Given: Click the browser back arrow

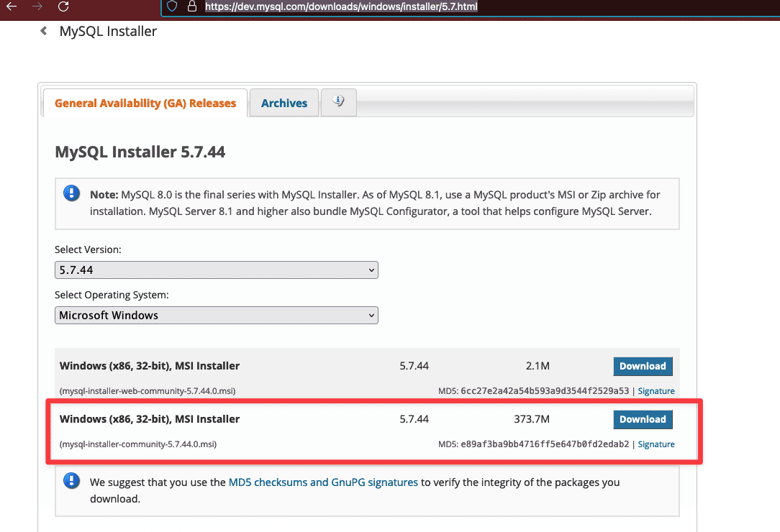Looking at the screenshot, I should [11, 6].
